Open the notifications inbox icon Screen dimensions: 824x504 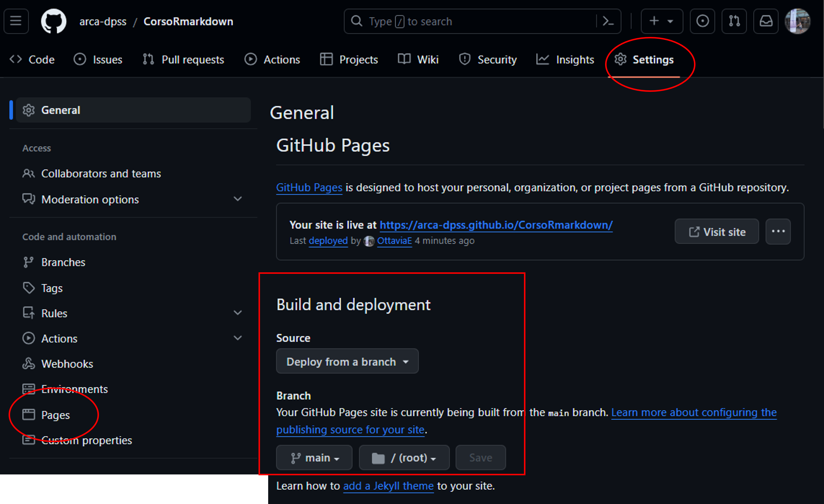coord(766,21)
